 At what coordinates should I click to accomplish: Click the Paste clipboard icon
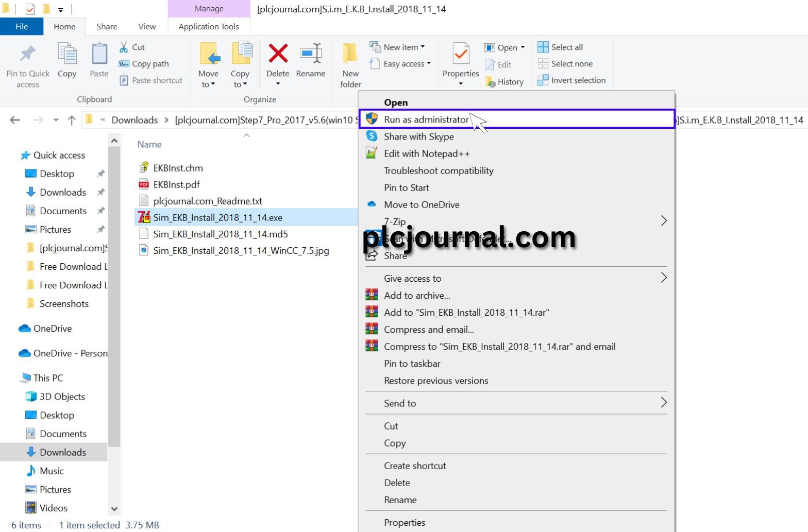click(99, 54)
